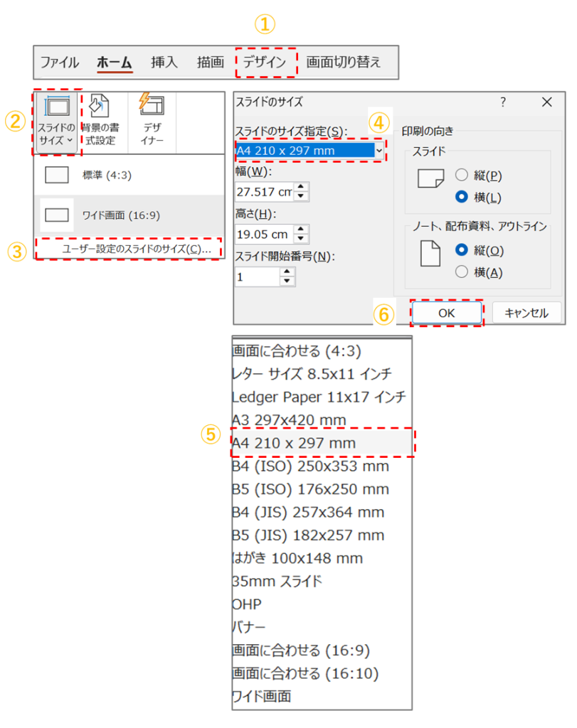Expand the slide size specification dropdown
This screenshot has height=728, width=577.
click(379, 150)
